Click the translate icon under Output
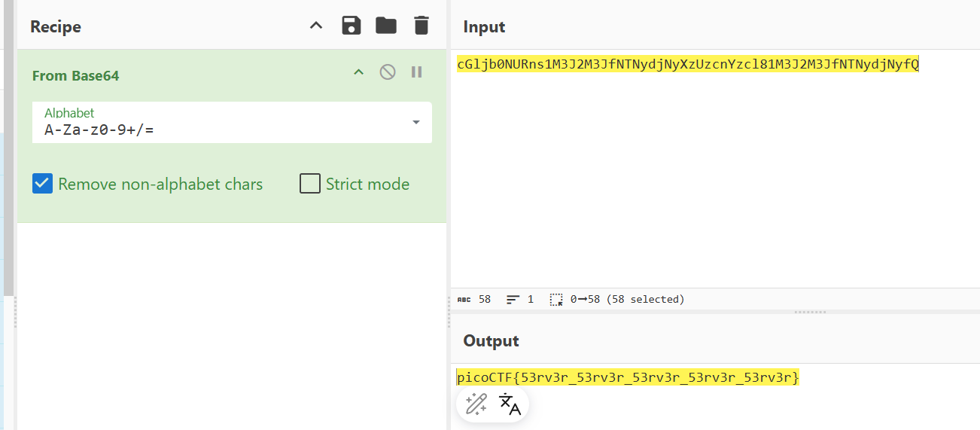 tap(510, 404)
